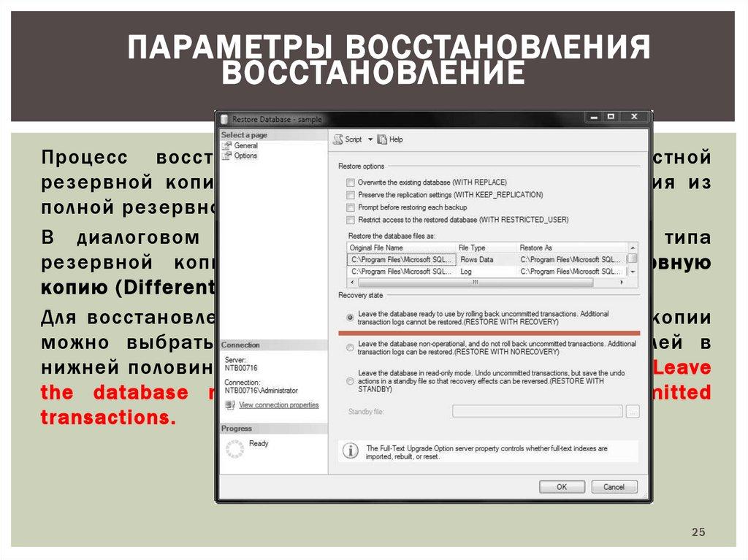Click the horizontal scrollbar right arrow
748x560 pixels.
[622, 282]
